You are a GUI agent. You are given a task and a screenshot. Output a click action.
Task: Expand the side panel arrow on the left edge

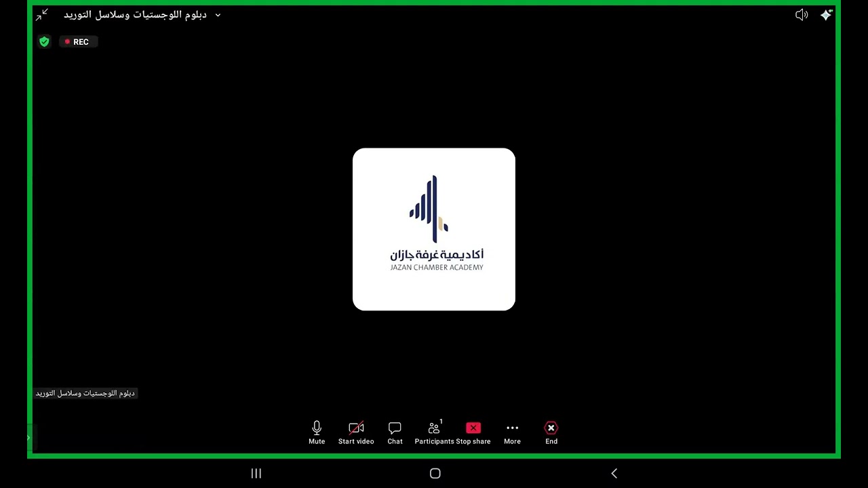click(28, 438)
